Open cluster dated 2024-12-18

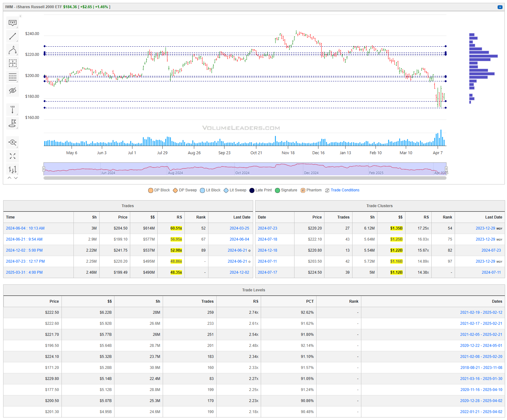click(267, 250)
